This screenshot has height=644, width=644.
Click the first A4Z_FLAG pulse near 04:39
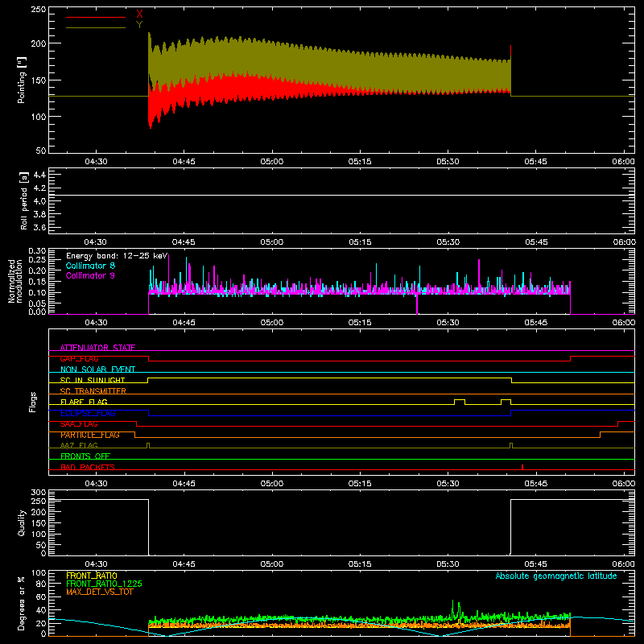point(148,445)
